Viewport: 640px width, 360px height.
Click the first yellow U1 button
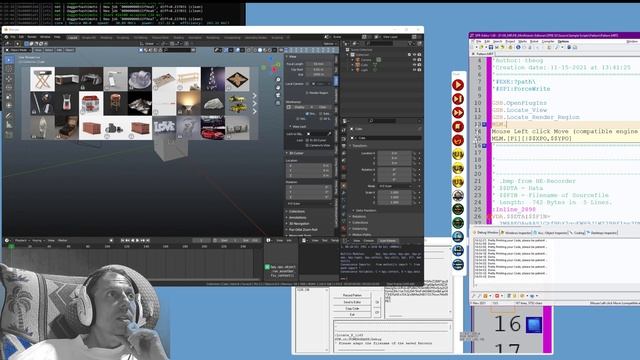point(458,154)
